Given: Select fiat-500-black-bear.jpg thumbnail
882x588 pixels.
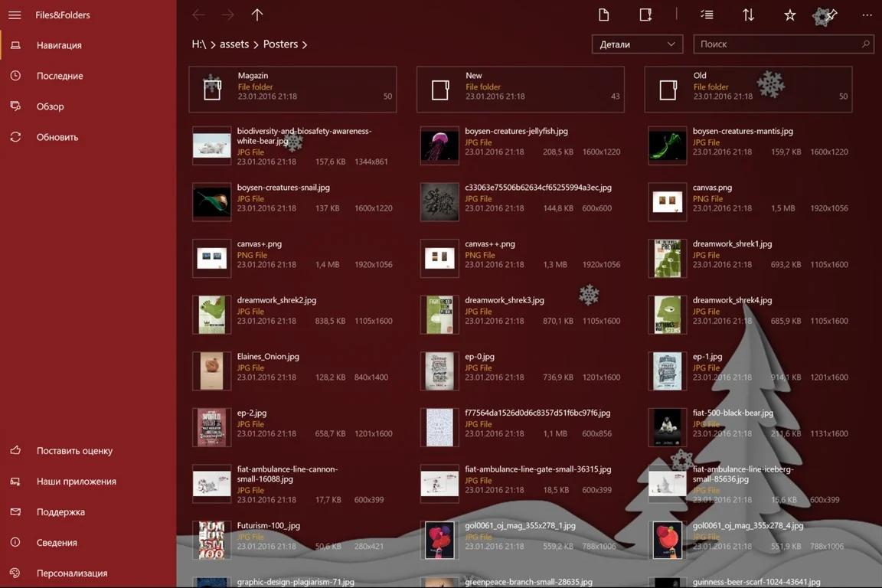Looking at the screenshot, I should pos(667,426).
